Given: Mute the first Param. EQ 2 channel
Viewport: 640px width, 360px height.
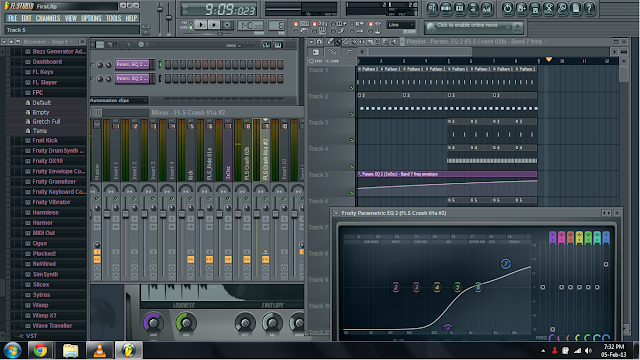Looking at the screenshot, I should 92,64.
